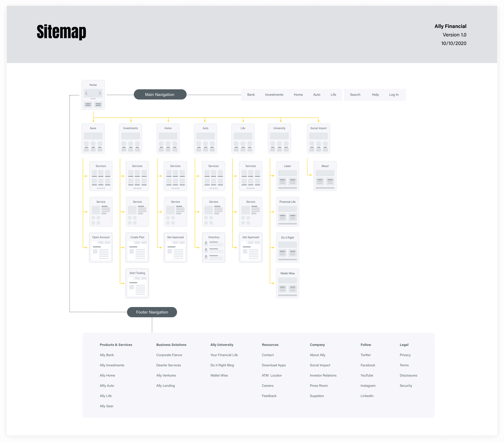Click the Download Apps footer link
504x443 pixels.
tap(274, 365)
